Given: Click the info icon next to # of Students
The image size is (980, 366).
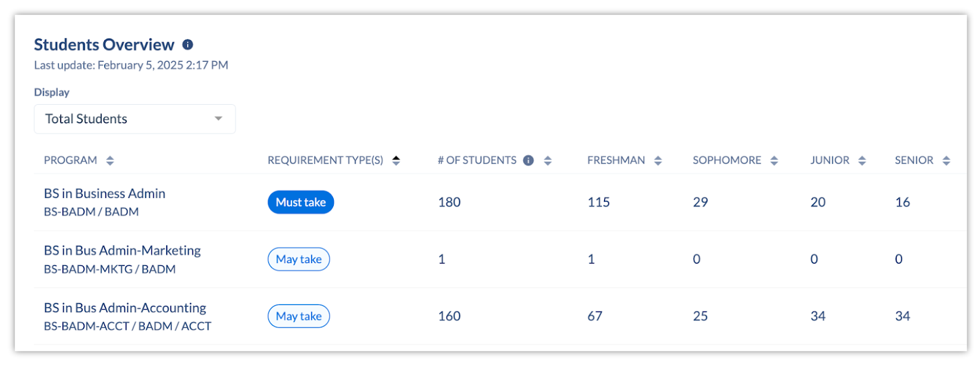Looking at the screenshot, I should click(529, 161).
